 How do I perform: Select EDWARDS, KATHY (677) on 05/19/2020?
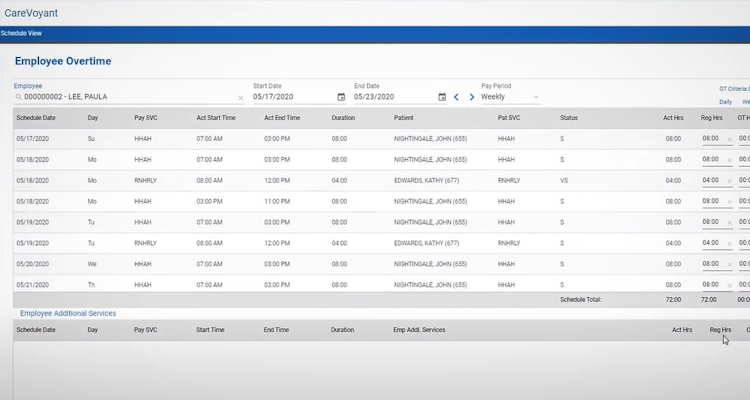coord(426,243)
